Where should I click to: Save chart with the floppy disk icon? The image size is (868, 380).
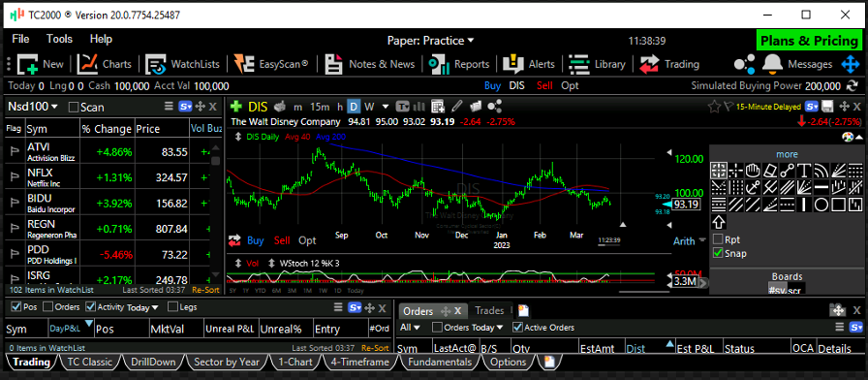[827, 107]
